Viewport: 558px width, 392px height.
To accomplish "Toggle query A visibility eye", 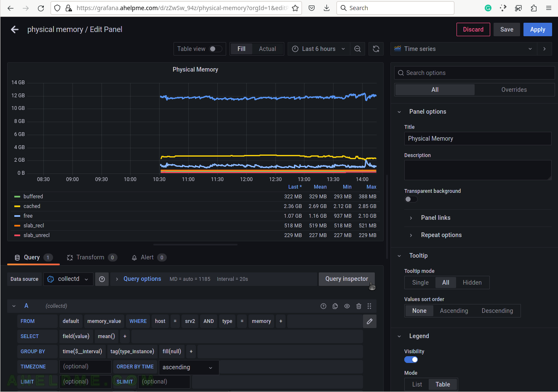I will pos(347,306).
